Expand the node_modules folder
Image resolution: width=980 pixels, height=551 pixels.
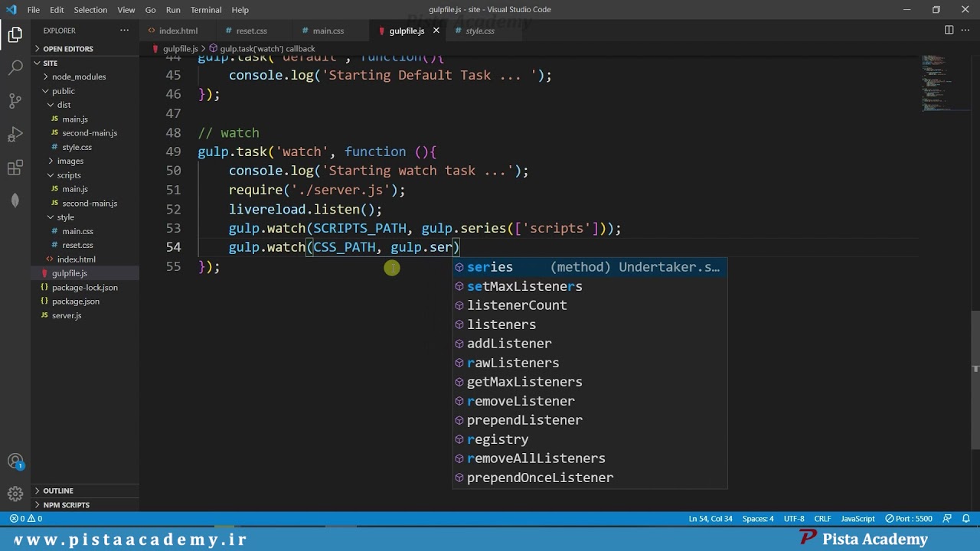(x=85, y=77)
